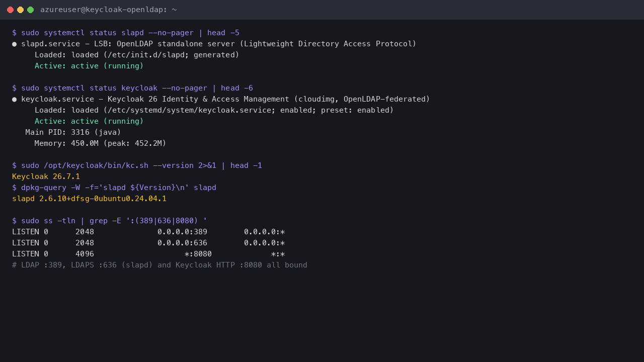Click the status bullet before slapd.service
644x362 pixels.
coord(14,44)
